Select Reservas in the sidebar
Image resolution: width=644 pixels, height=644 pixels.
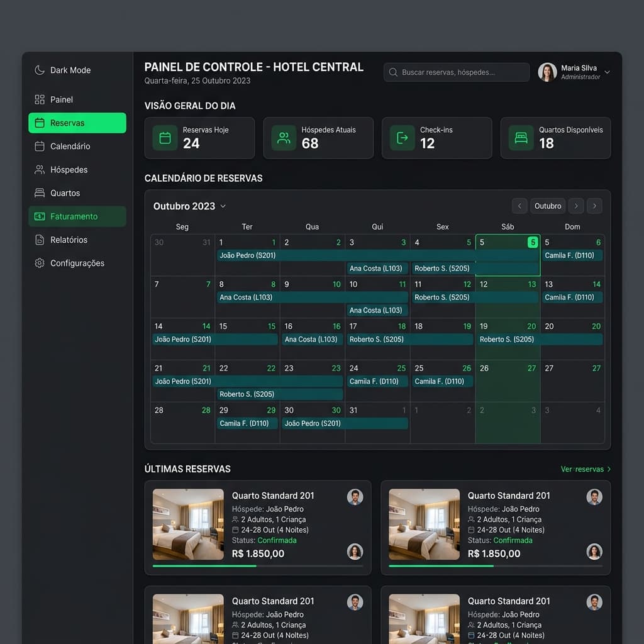click(77, 123)
